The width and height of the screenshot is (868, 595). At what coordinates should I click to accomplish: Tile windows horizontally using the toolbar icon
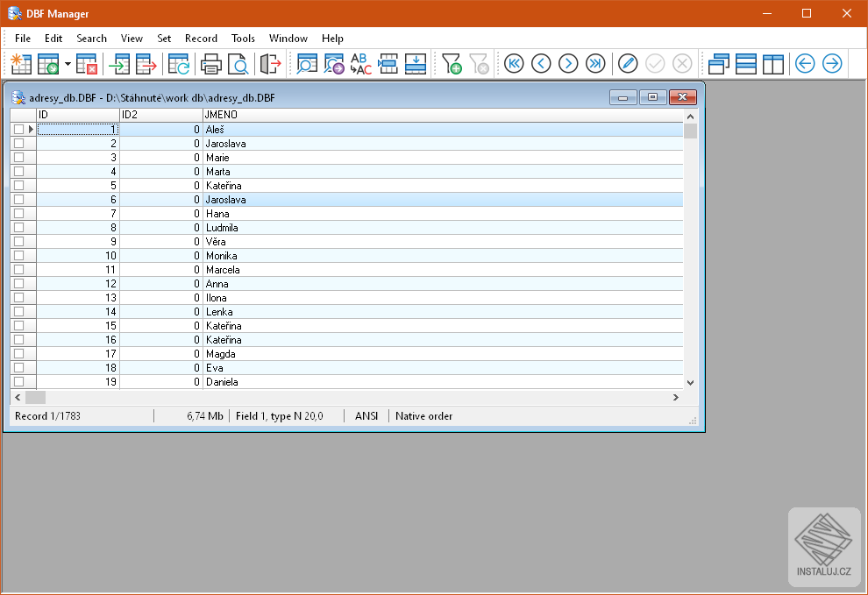pyautogui.click(x=746, y=63)
